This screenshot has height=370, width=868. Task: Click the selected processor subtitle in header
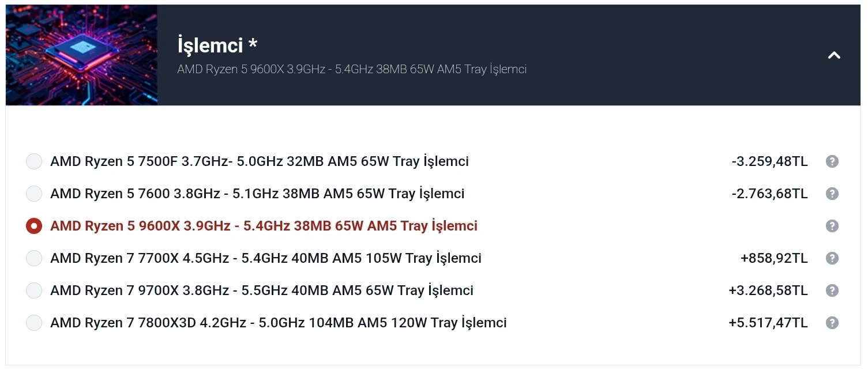click(352, 70)
